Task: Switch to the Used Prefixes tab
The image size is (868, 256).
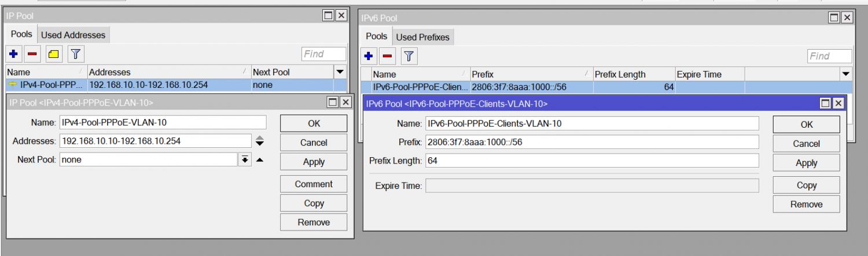Action: pyautogui.click(x=422, y=37)
